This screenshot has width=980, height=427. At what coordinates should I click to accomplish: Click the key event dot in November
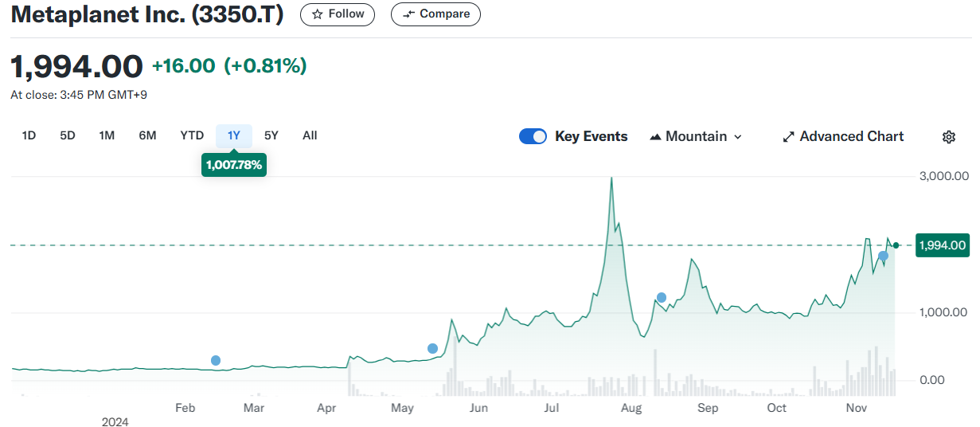[883, 256]
